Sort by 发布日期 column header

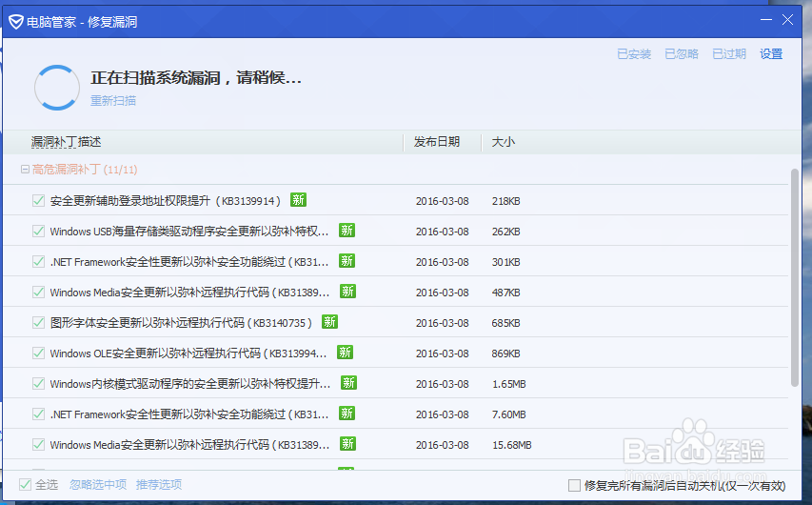437,142
